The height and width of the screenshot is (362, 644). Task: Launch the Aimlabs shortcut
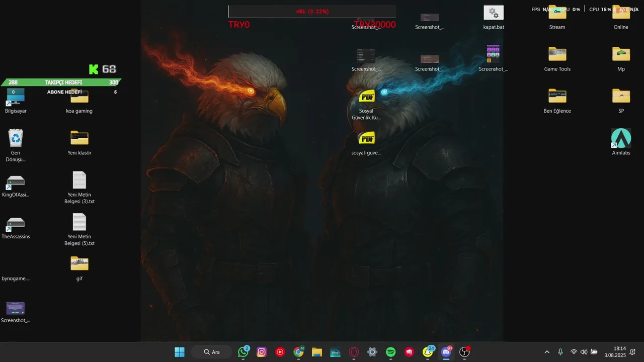pyautogui.click(x=621, y=142)
